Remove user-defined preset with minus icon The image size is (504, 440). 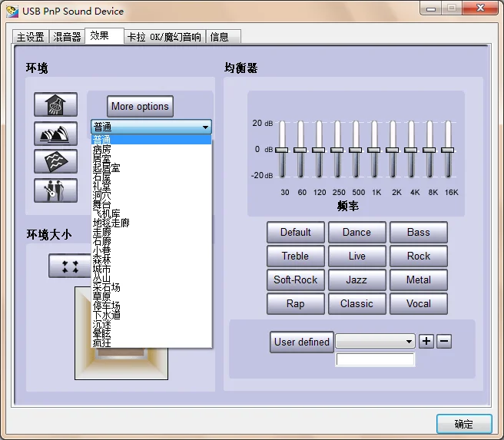(x=444, y=341)
